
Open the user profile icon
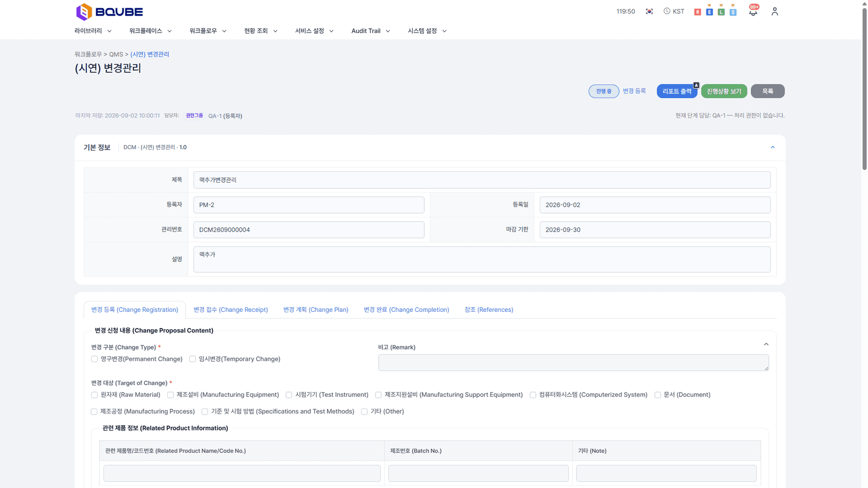pos(775,11)
